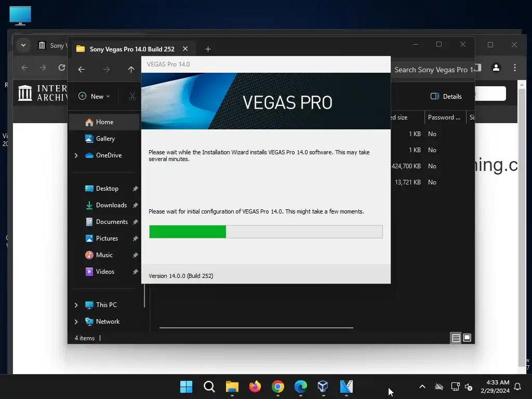Open the browser three-dot menu

tap(515, 68)
